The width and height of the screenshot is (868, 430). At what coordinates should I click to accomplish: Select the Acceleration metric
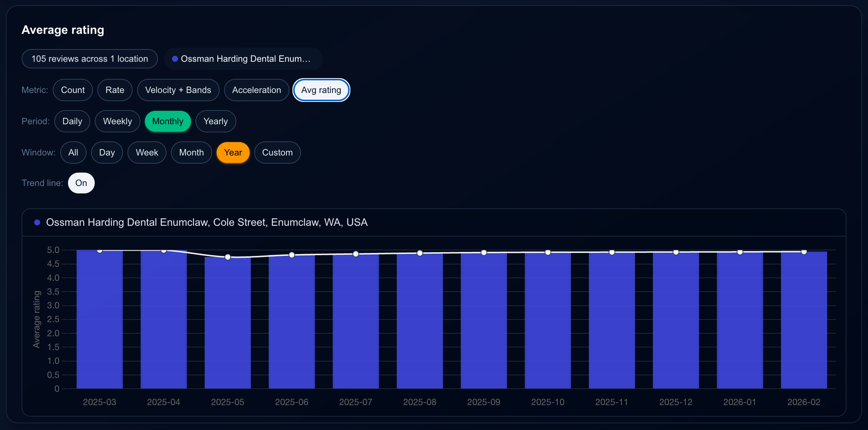pyautogui.click(x=256, y=90)
